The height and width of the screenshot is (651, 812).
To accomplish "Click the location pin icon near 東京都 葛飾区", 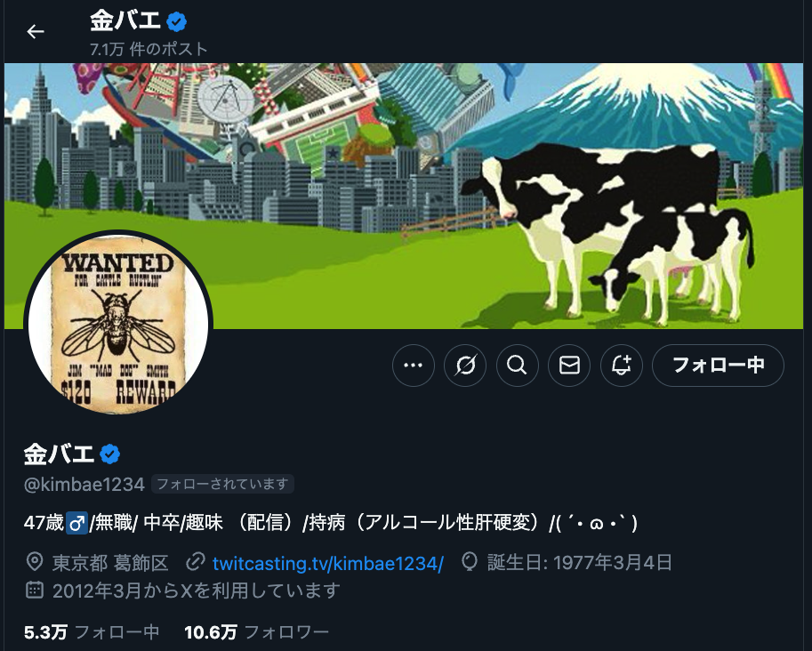I will coord(35,562).
